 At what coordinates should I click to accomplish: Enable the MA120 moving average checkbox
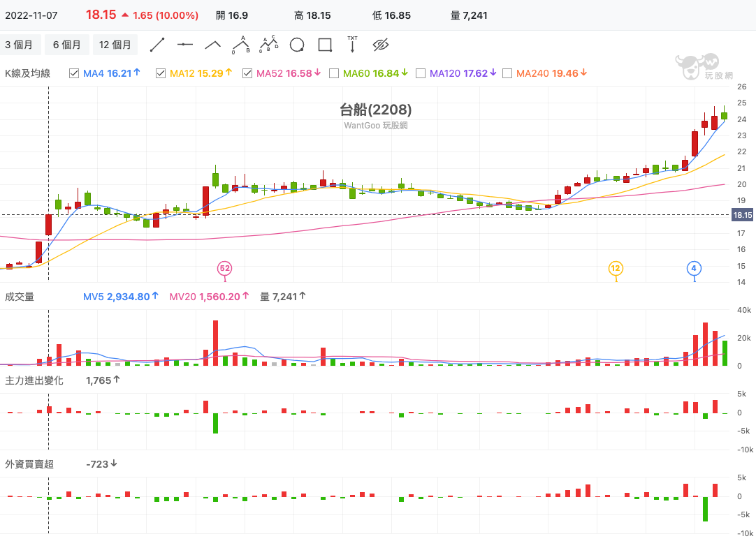421,73
